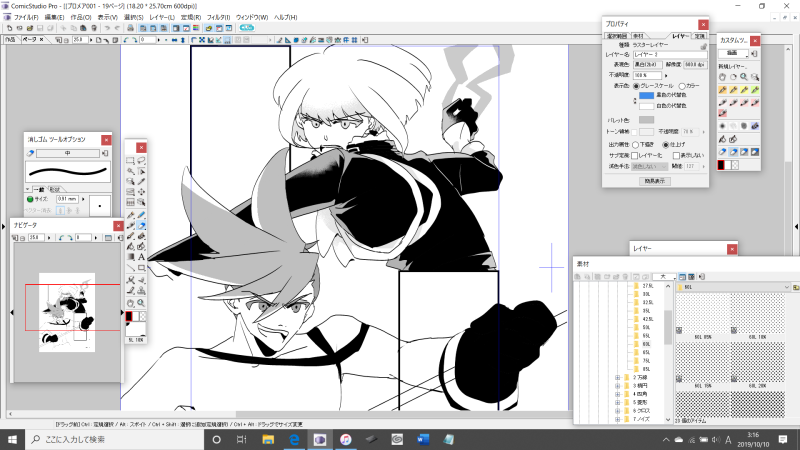
Task: Expand the 4 四角 folder node
Action: coord(617,394)
